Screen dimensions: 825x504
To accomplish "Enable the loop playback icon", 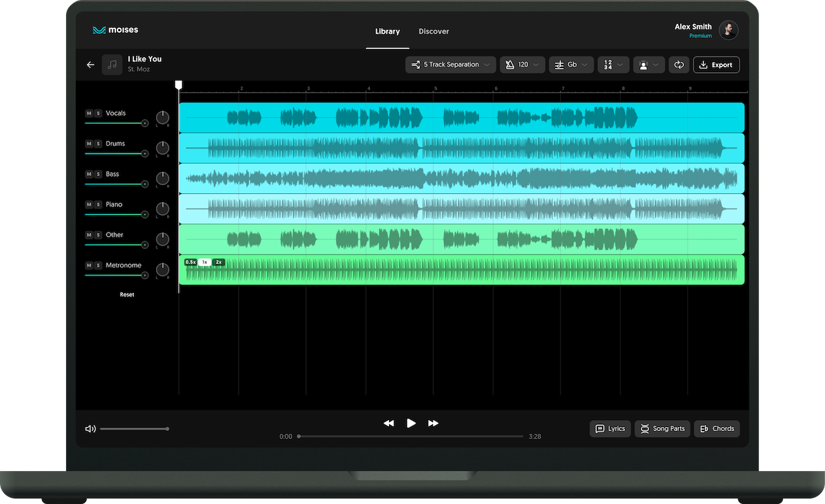I will [679, 64].
